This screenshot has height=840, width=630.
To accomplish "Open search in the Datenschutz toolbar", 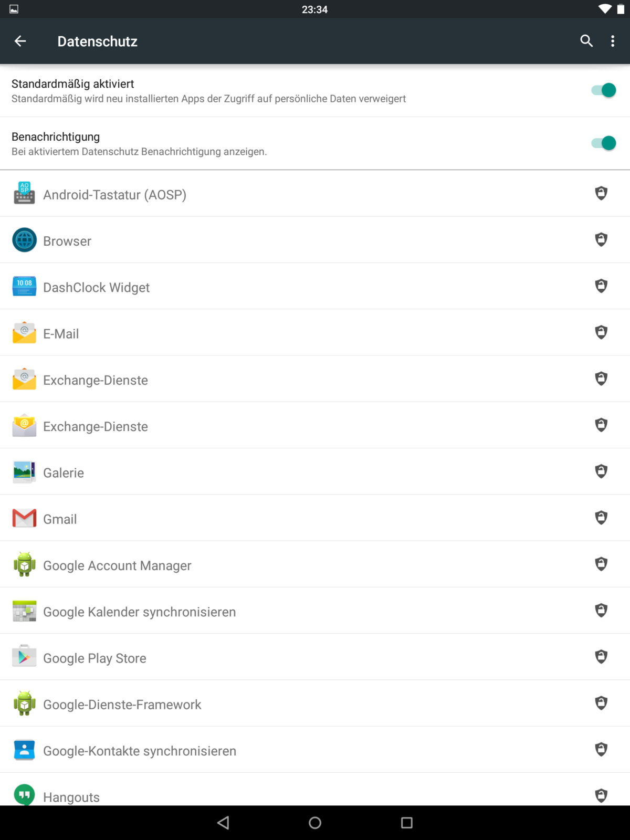I will [586, 41].
